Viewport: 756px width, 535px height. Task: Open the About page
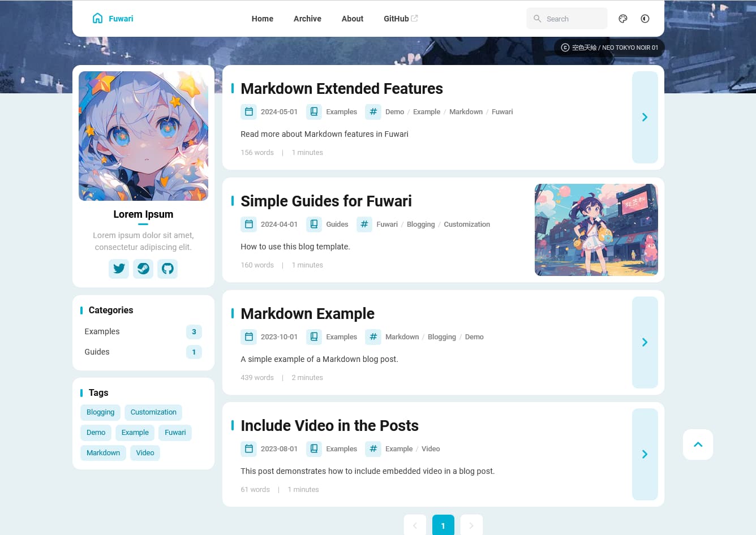352,19
